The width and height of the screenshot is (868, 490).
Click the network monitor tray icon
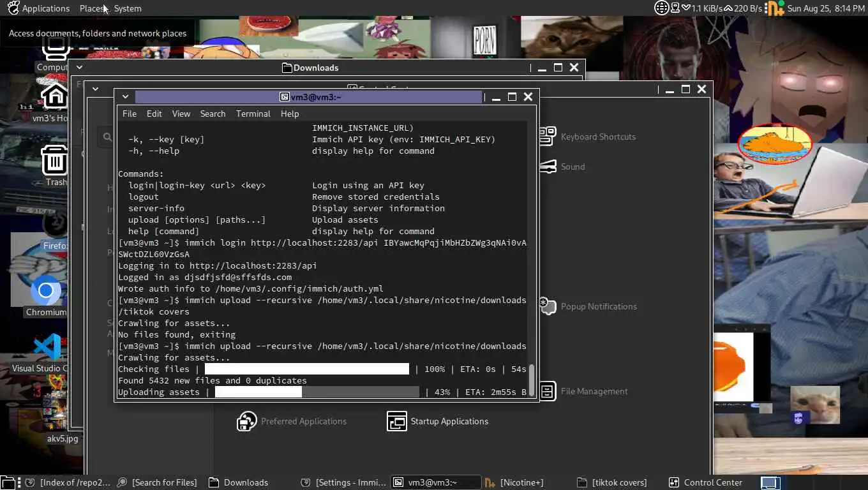pyautogui.click(x=675, y=8)
